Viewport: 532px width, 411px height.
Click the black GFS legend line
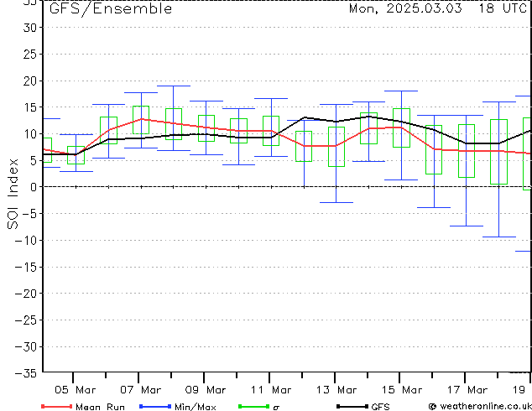click(x=352, y=406)
